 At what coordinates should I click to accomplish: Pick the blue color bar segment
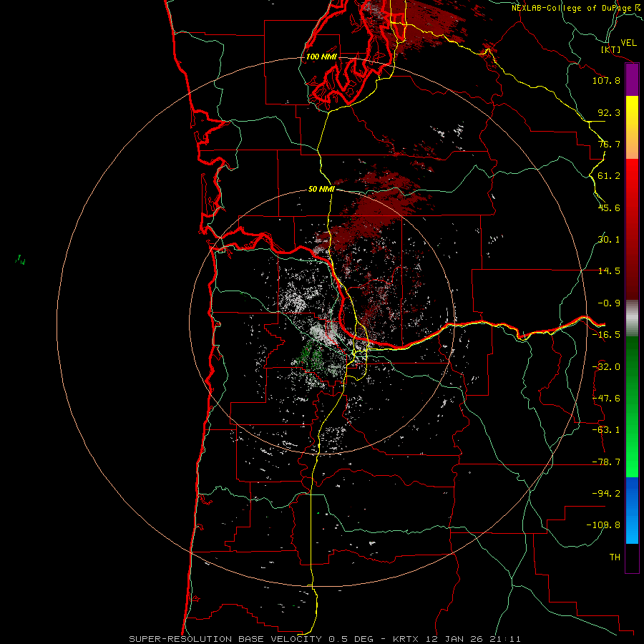[632, 510]
